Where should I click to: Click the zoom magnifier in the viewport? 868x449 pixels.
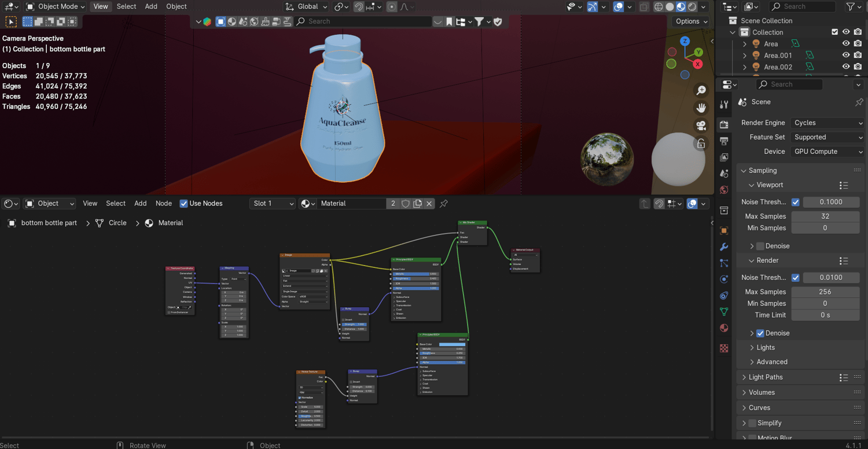(x=701, y=90)
